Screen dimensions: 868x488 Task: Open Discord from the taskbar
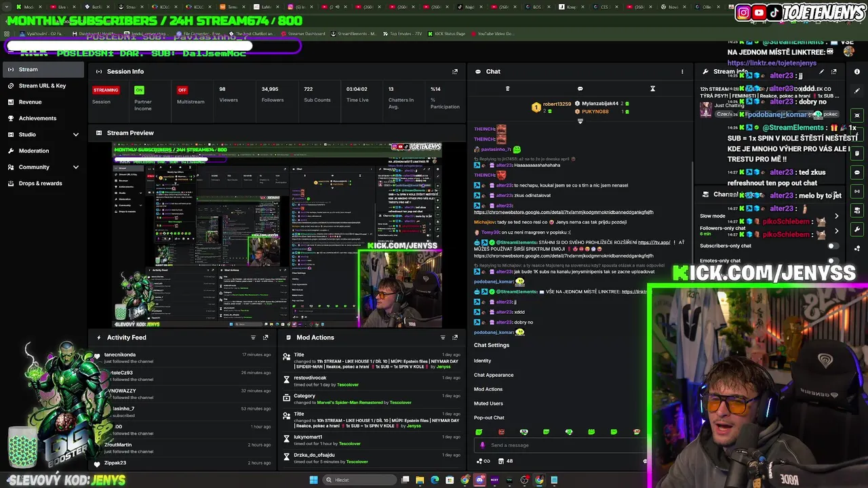point(479,480)
